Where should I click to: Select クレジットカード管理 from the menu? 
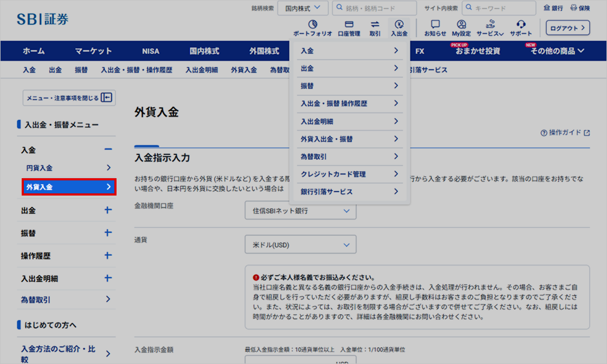click(350, 174)
